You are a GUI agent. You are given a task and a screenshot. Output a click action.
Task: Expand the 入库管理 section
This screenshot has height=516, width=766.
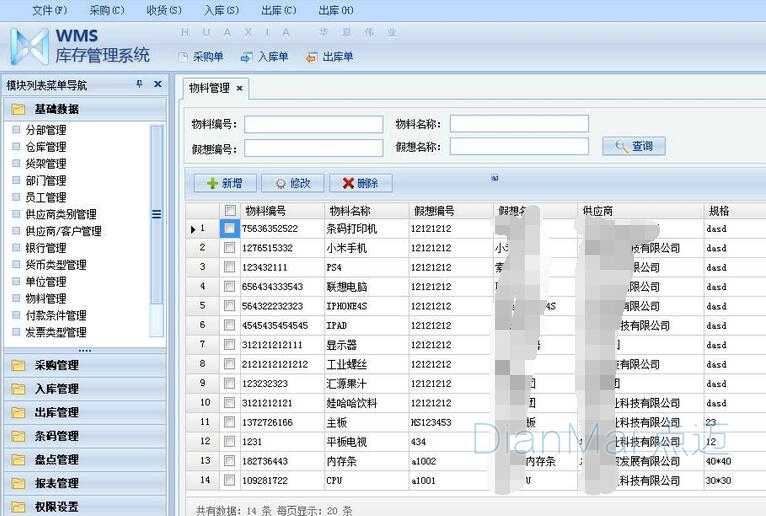coord(85,389)
